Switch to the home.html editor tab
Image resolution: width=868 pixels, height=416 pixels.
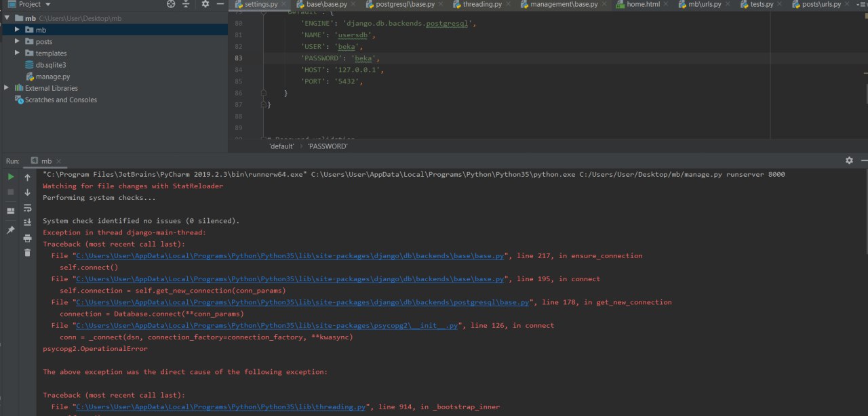click(x=642, y=4)
